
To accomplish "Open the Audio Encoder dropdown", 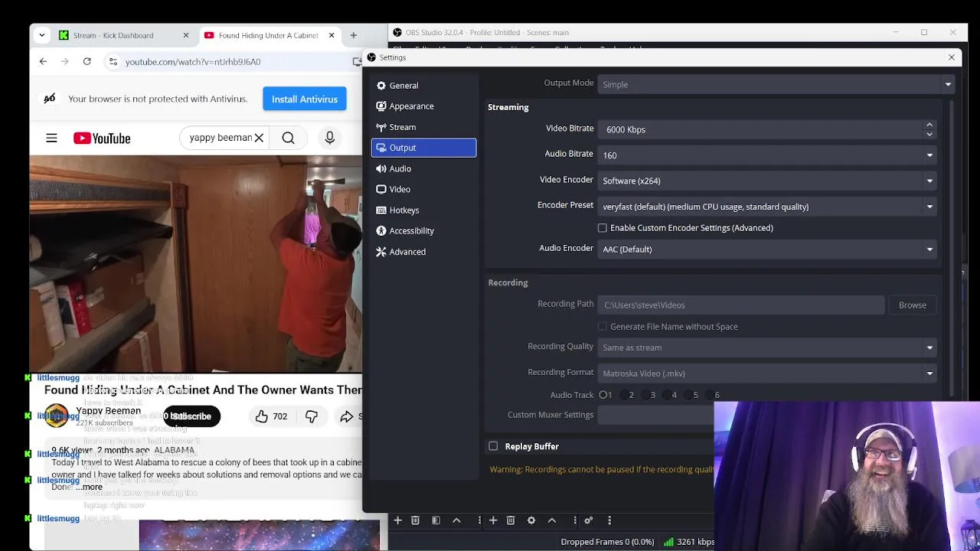I will [767, 249].
